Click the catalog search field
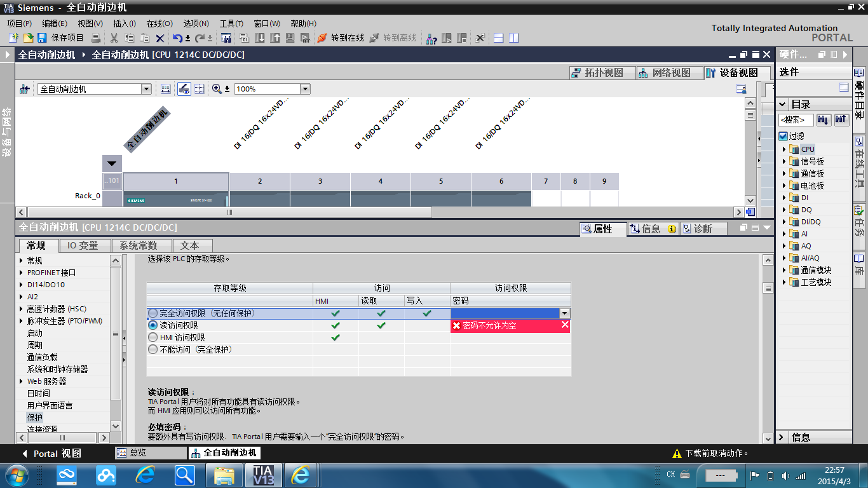Image resolution: width=868 pixels, height=488 pixels. coord(796,119)
